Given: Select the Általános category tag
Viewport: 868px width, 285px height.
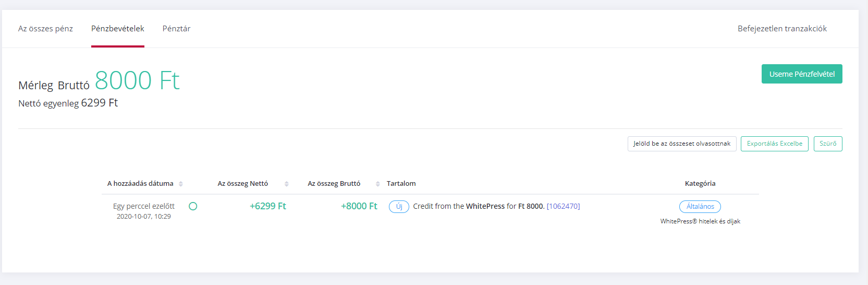Looking at the screenshot, I should click(700, 207).
